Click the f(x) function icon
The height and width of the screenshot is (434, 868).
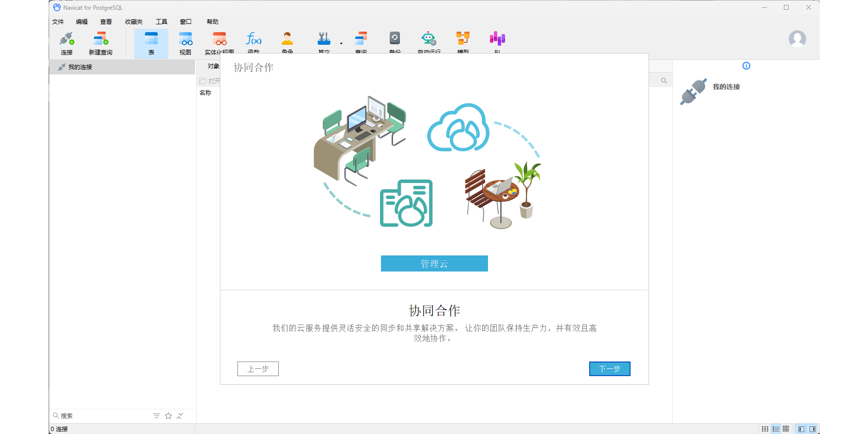[x=253, y=39]
